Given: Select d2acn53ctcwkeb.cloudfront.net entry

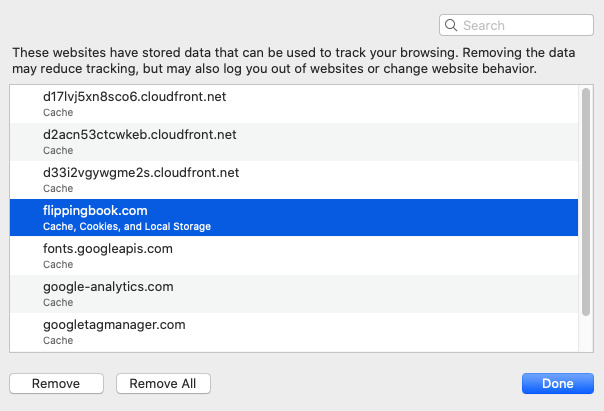Looking at the screenshot, I should (294, 142).
